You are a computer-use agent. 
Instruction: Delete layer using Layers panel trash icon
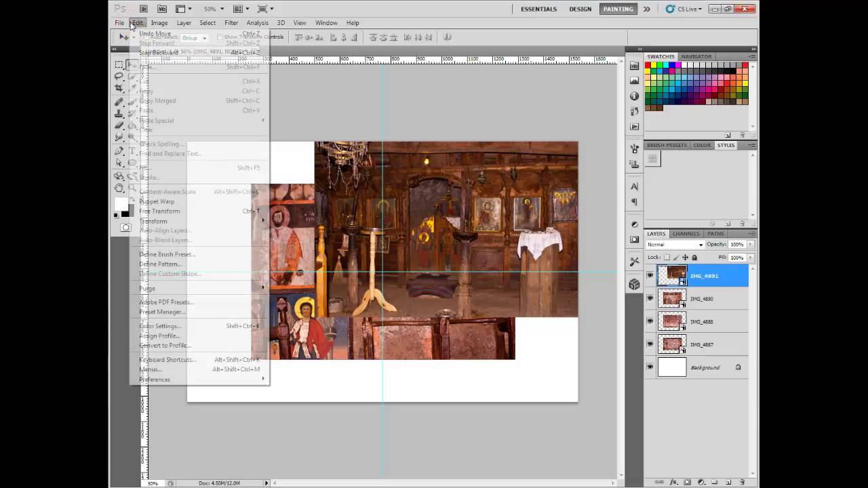tap(743, 482)
